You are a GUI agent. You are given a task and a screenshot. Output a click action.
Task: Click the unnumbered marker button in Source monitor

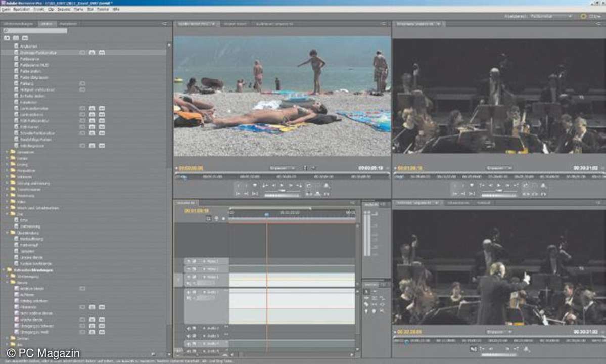click(x=255, y=185)
